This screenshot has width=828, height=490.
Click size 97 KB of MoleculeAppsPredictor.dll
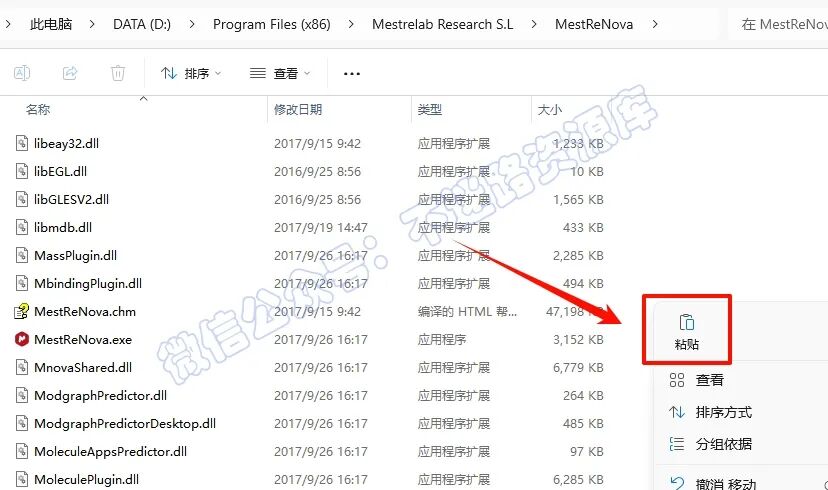(587, 451)
